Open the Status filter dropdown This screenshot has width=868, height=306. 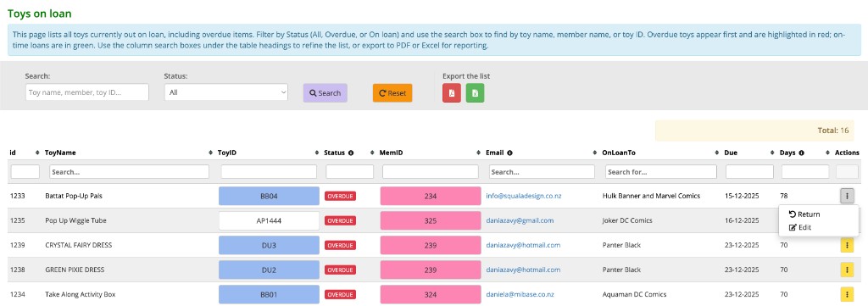[x=225, y=92]
